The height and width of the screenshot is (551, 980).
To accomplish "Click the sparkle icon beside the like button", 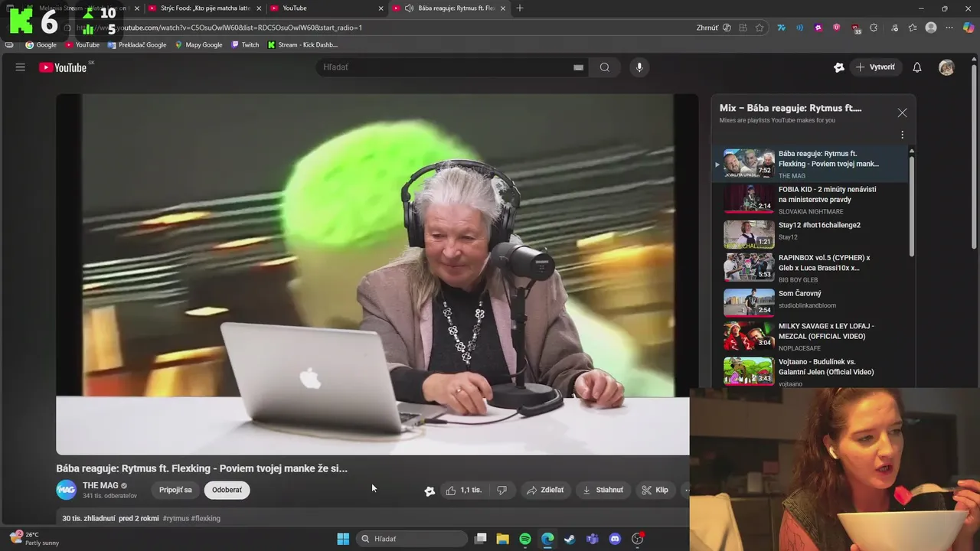I will tap(430, 491).
